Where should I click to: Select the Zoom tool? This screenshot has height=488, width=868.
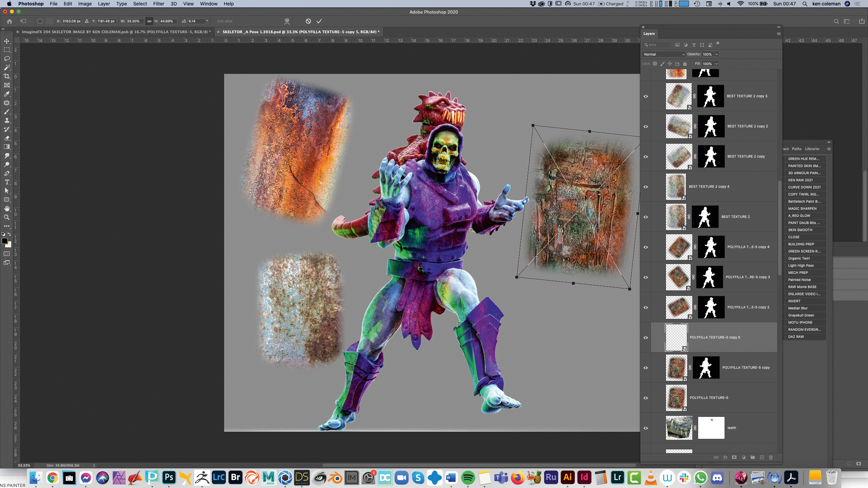coord(7,217)
